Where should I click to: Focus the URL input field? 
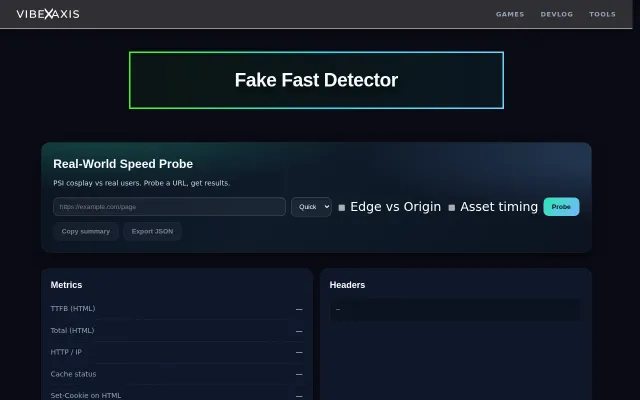pyautogui.click(x=169, y=207)
